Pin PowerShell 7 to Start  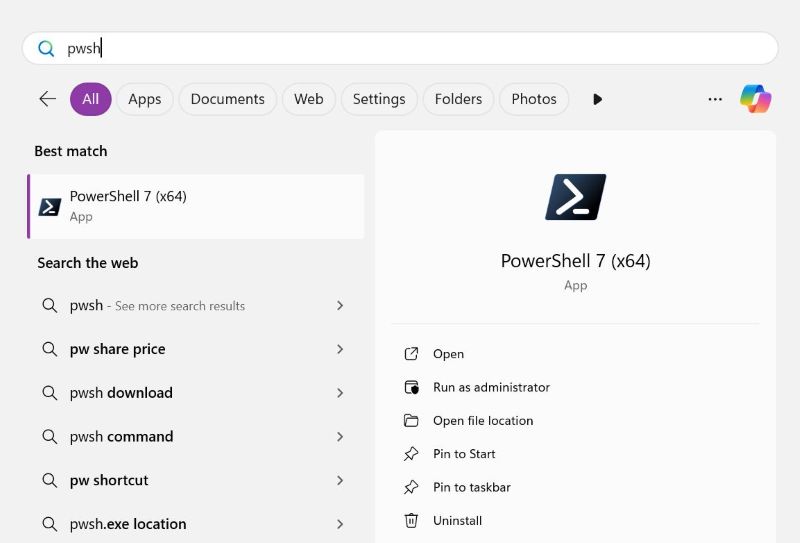tap(464, 454)
